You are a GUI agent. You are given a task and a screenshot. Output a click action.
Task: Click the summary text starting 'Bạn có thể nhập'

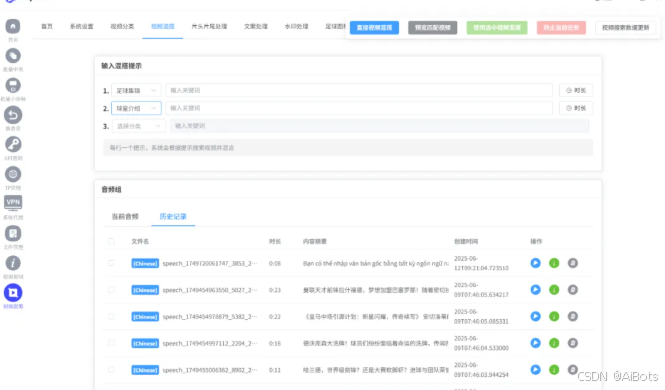click(x=375, y=263)
